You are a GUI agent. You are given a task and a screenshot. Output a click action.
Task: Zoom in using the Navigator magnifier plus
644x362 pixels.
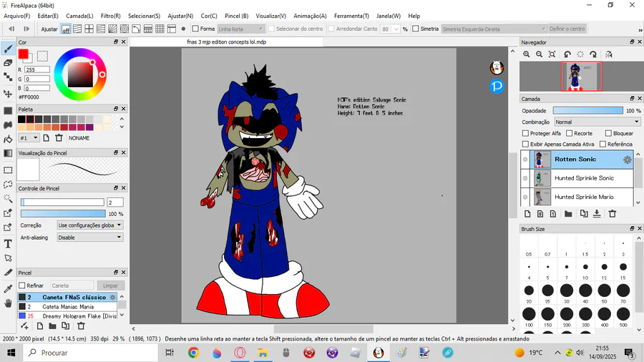click(x=526, y=54)
